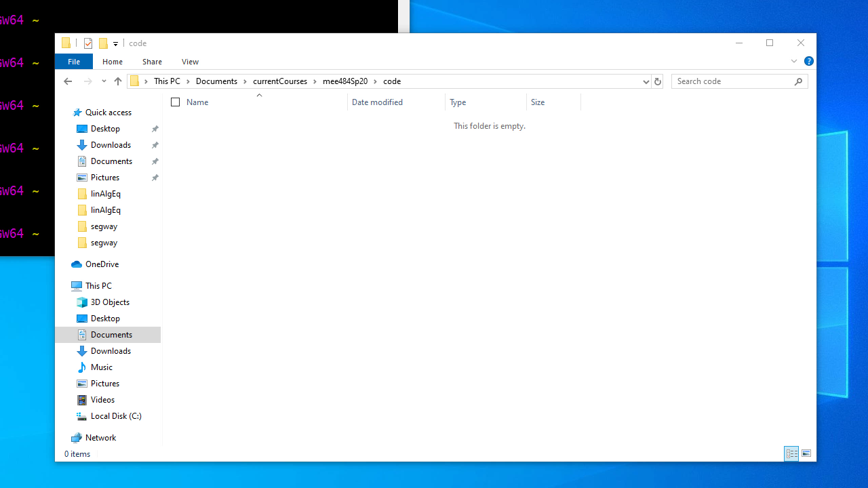868x488 pixels.
Task: Open 3D Objects under This PC
Action: click(x=110, y=302)
